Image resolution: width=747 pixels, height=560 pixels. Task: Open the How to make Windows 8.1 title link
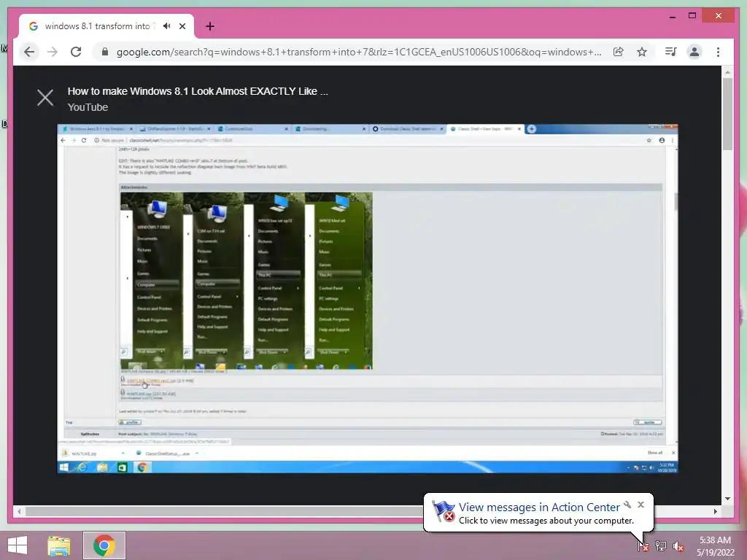pyautogui.click(x=198, y=91)
